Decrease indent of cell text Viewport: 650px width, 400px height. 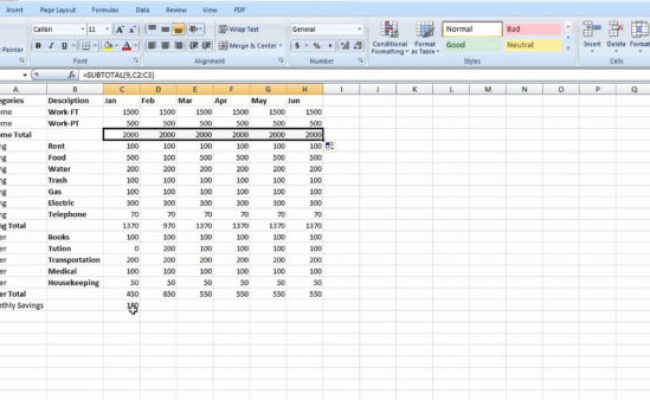click(194, 46)
